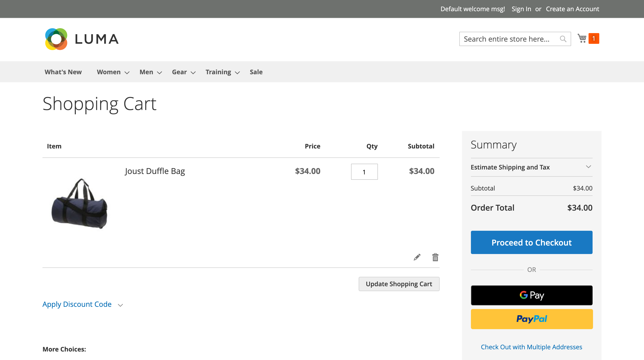Image resolution: width=644 pixels, height=360 pixels.
Task: Open the shopping cart icon in header
Action: (582, 38)
